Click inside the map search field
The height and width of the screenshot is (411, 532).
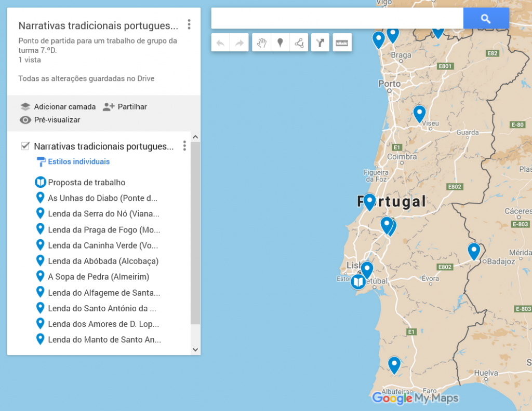coord(337,19)
